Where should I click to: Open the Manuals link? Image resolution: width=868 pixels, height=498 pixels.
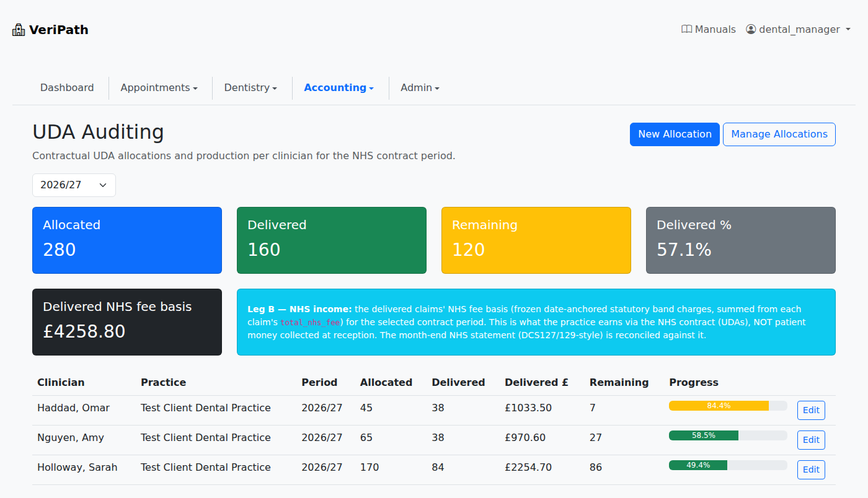709,29
